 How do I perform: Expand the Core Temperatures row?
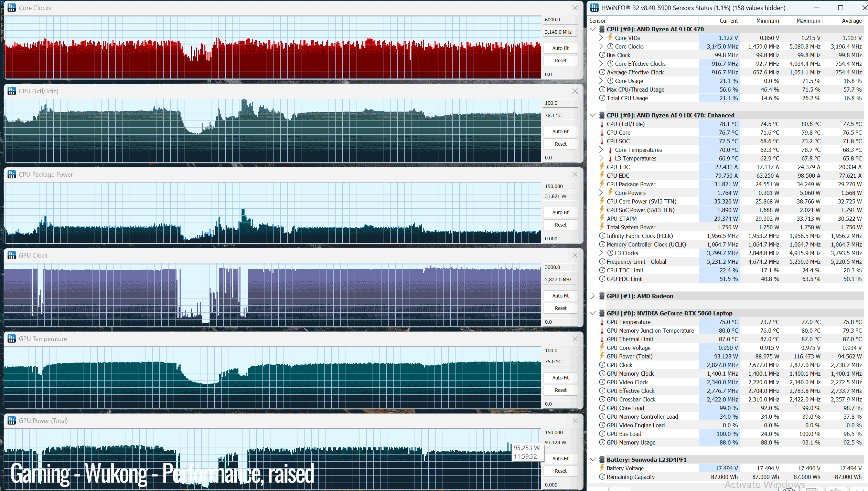click(601, 150)
